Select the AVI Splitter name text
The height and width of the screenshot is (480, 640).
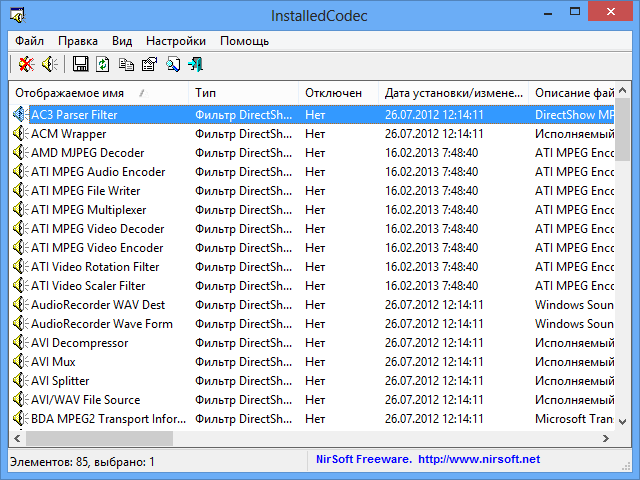(x=60, y=380)
